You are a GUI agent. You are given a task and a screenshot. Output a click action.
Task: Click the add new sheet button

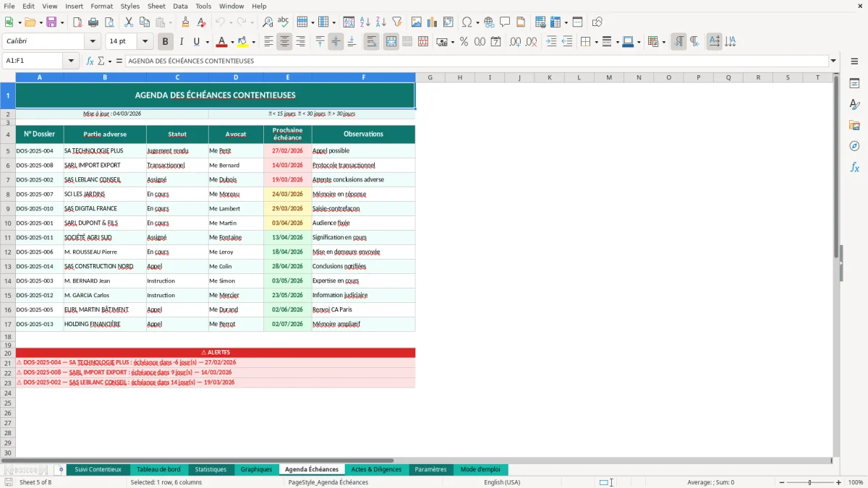pos(61,469)
